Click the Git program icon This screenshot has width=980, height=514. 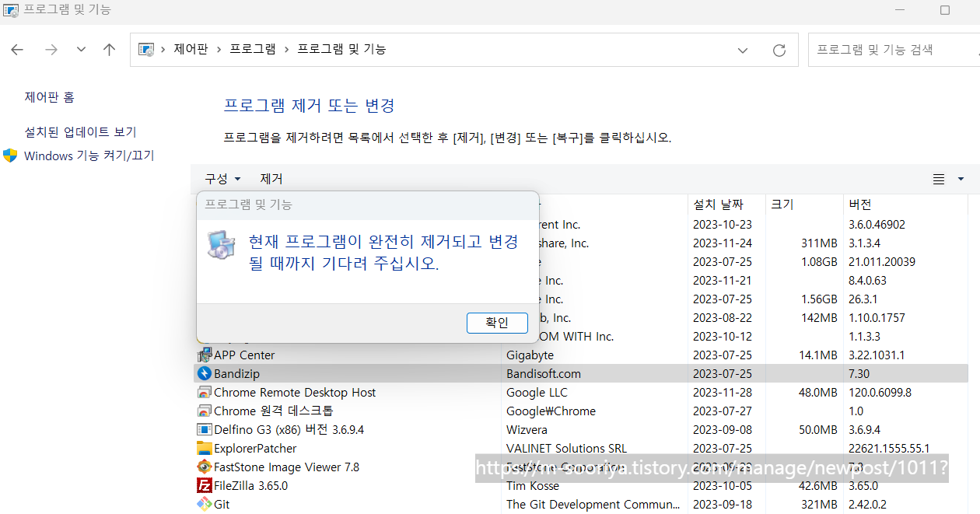(x=205, y=505)
